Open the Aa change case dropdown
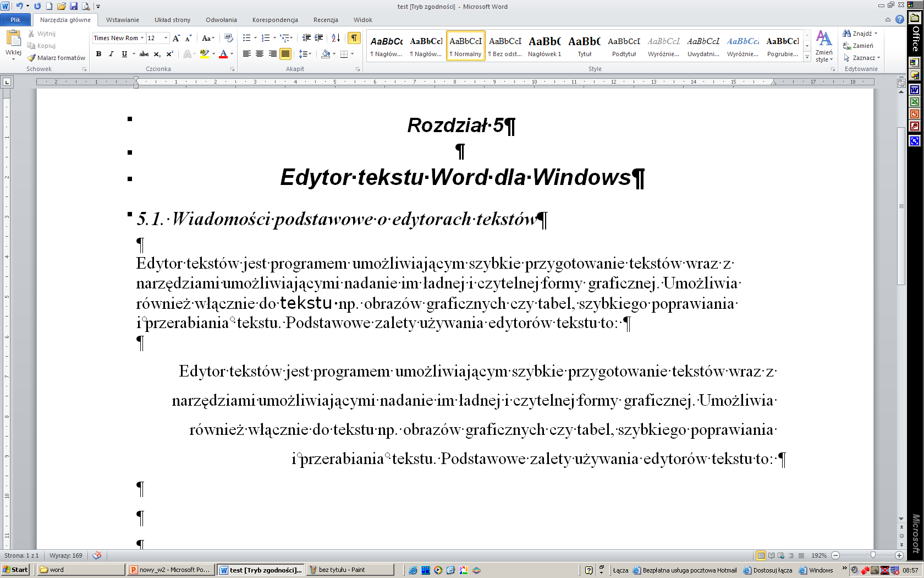 [207, 38]
